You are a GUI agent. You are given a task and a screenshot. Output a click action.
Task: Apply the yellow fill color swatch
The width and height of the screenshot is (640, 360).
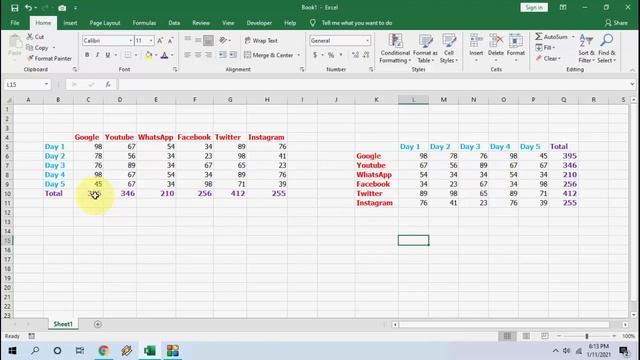(x=149, y=55)
